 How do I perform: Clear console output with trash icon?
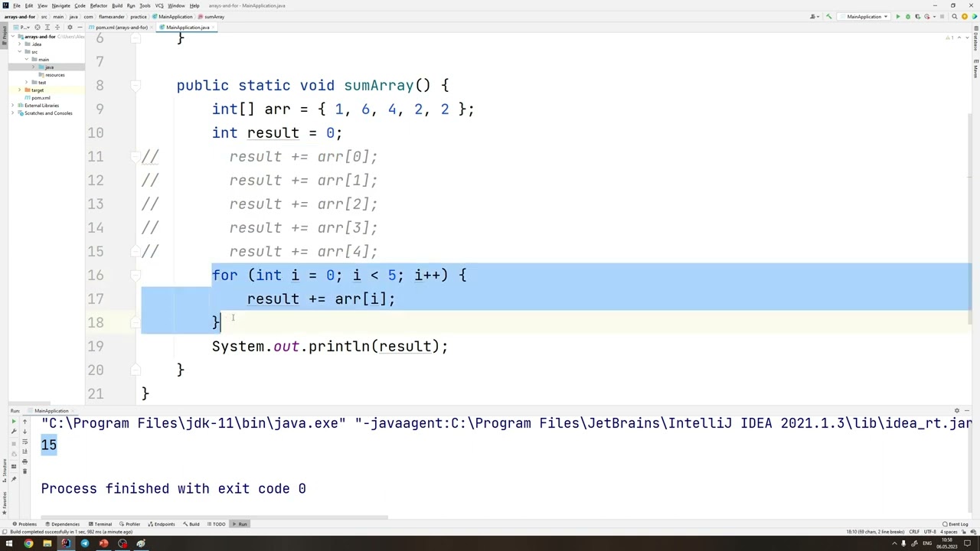click(24, 471)
